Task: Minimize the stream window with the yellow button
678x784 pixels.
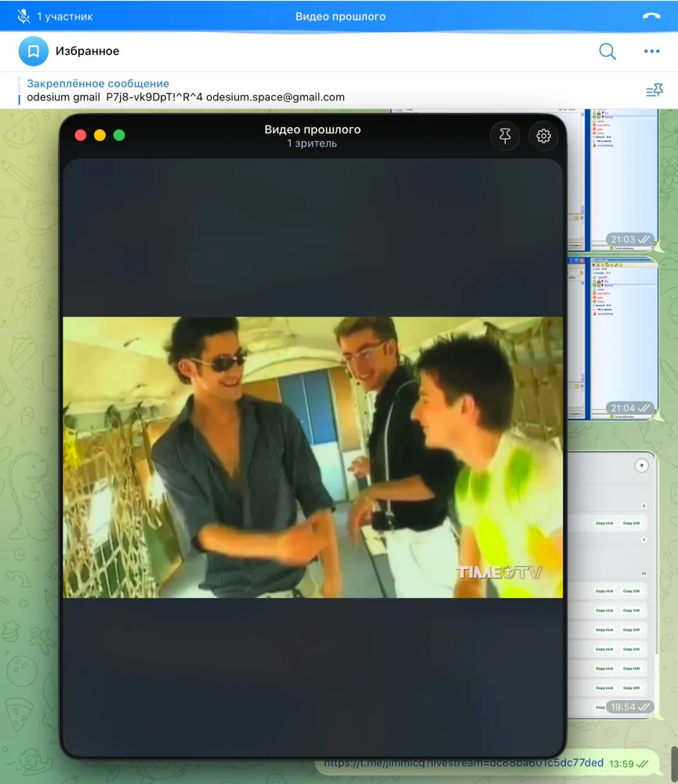Action: 100,135
